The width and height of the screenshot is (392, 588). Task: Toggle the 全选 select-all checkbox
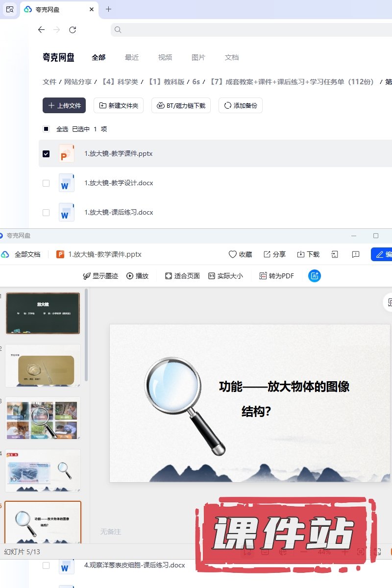tap(46, 129)
